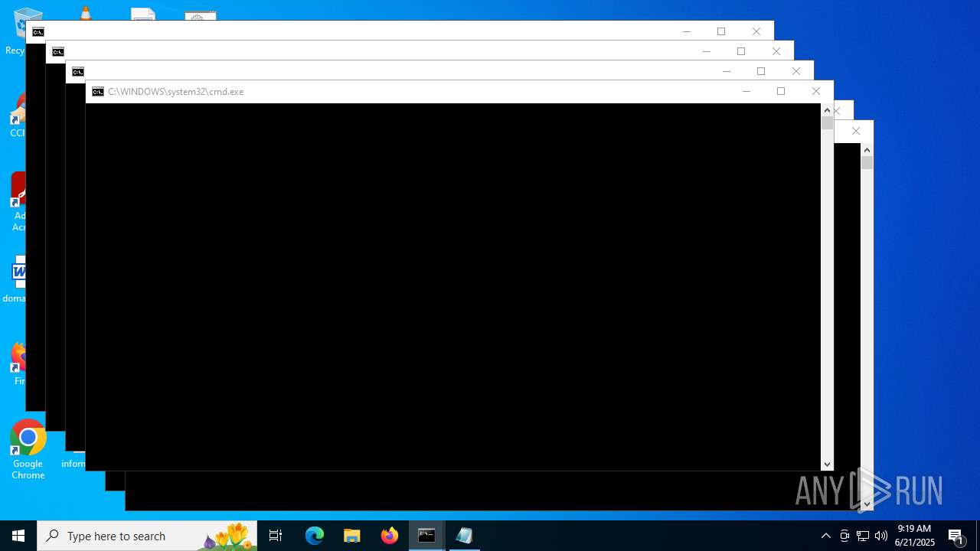Click the Type here to search box

pos(147,536)
